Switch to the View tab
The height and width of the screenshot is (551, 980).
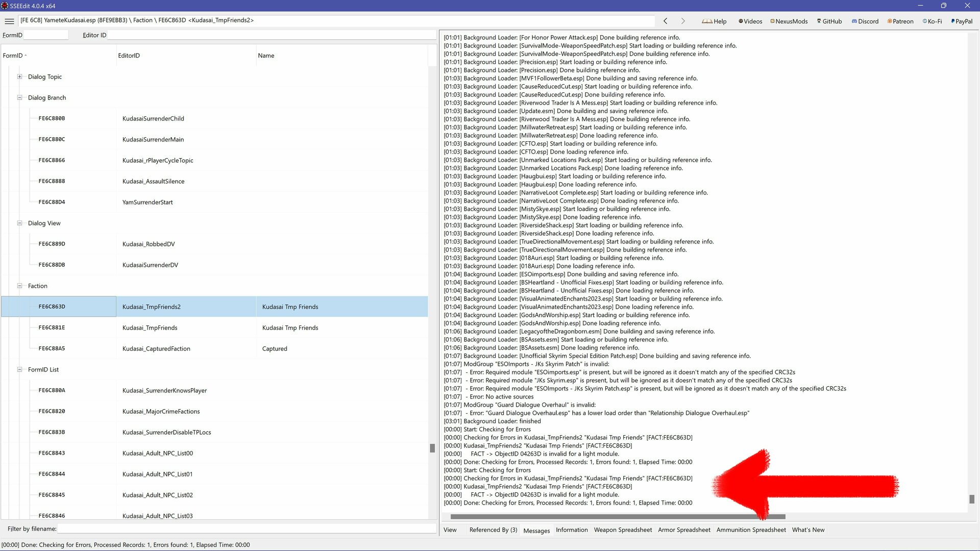pyautogui.click(x=450, y=530)
